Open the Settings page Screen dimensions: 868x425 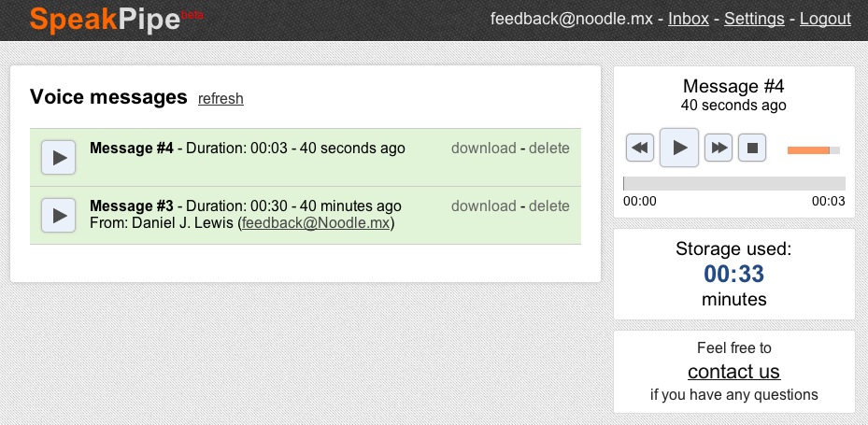tap(754, 19)
